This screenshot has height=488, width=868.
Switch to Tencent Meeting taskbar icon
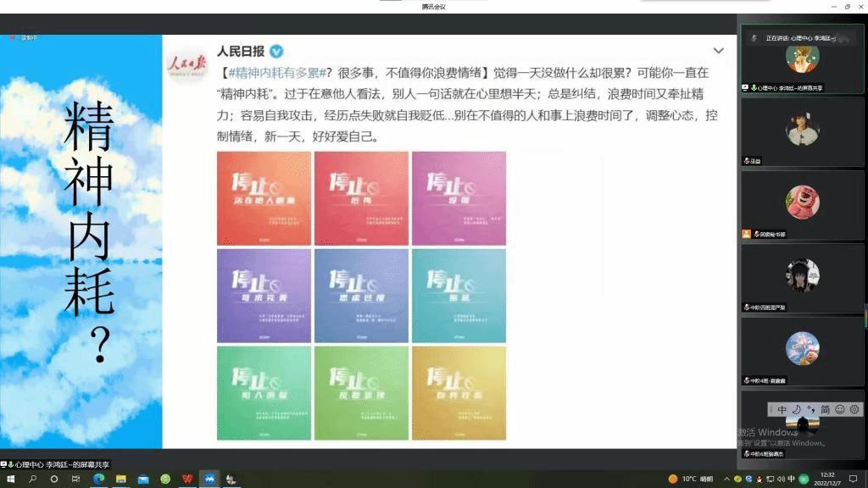(x=209, y=479)
